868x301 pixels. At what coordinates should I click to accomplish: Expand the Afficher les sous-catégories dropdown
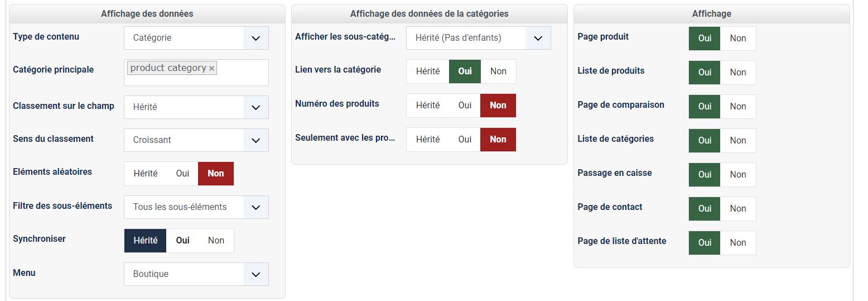(x=538, y=38)
